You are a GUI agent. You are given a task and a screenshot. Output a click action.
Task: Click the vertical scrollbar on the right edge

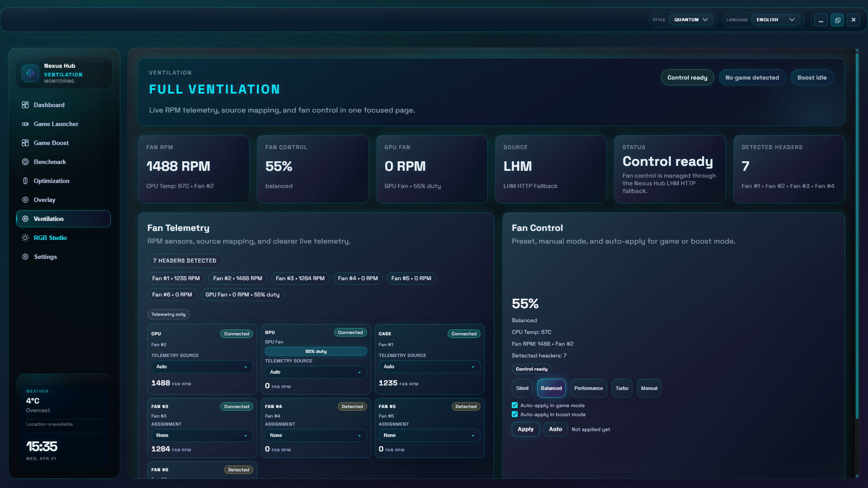[857, 235]
